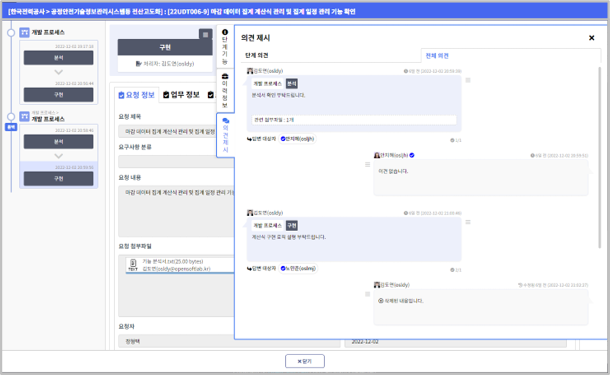Click the TEXT file icon of 기능 분석서.txt

pos(133,265)
